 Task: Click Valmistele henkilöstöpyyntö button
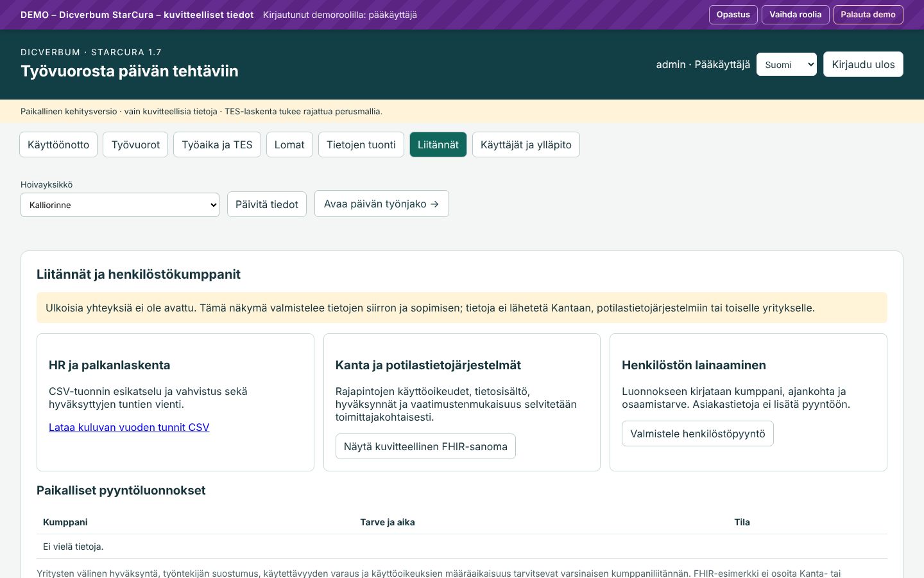tap(697, 433)
